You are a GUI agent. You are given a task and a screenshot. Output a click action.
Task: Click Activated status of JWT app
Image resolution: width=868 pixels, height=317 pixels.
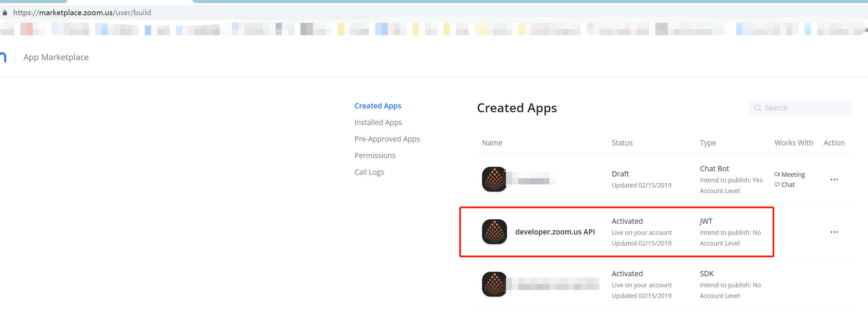627,221
